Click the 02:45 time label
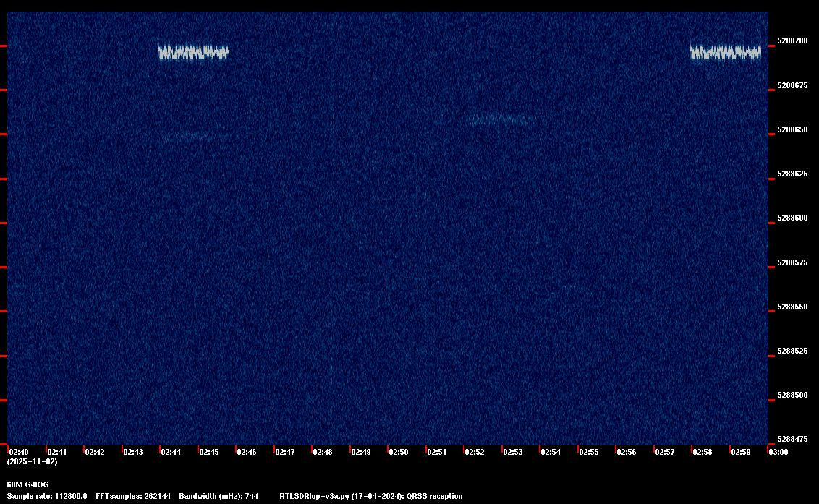Viewport: 819px width, 504px height. [x=209, y=452]
